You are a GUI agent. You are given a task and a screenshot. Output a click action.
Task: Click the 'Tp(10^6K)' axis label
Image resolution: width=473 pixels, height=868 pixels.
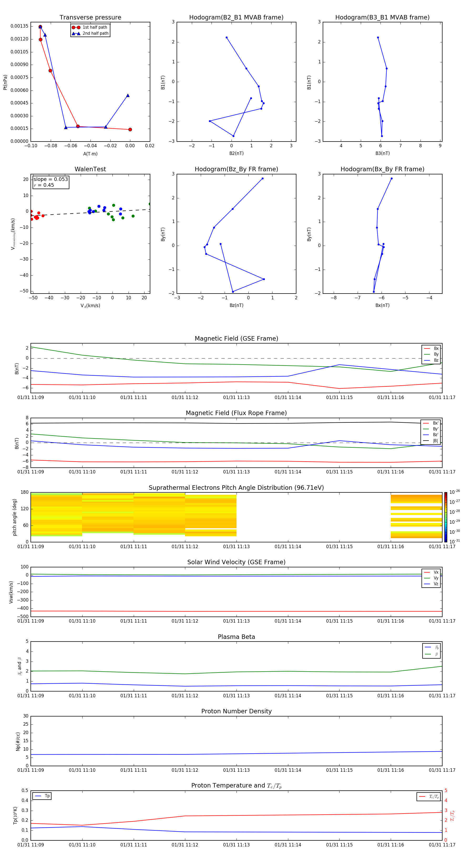click(x=15, y=815)
